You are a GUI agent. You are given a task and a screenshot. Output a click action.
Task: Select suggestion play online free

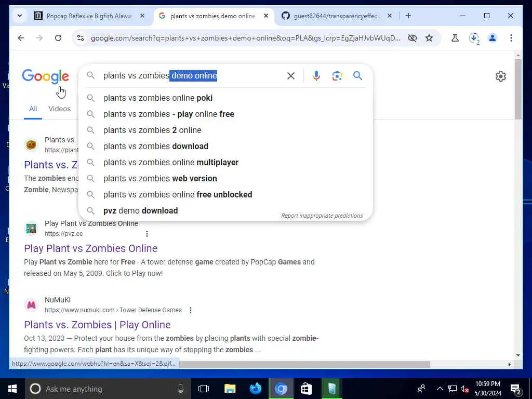coord(225,114)
